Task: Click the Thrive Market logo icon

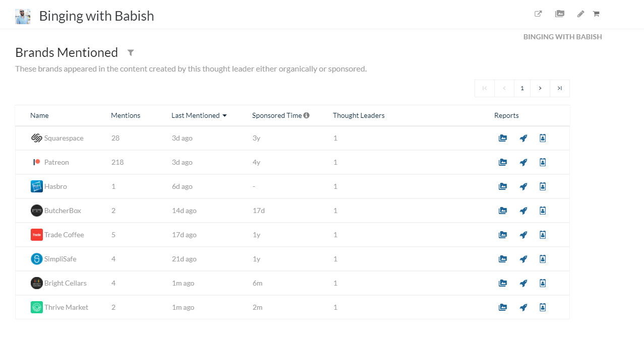Action: coord(37,307)
